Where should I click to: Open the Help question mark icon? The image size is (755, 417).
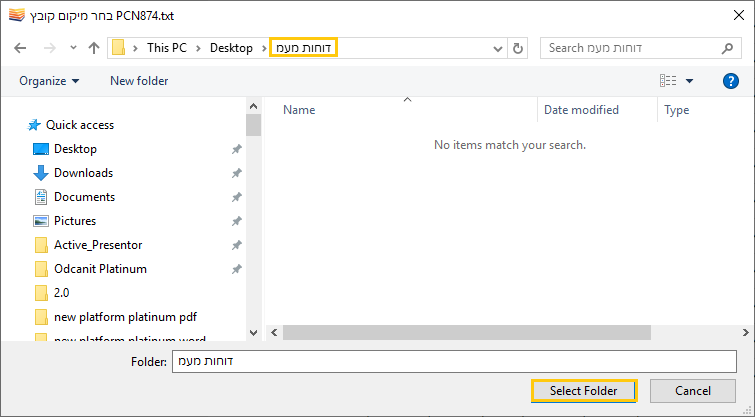pyautogui.click(x=730, y=81)
